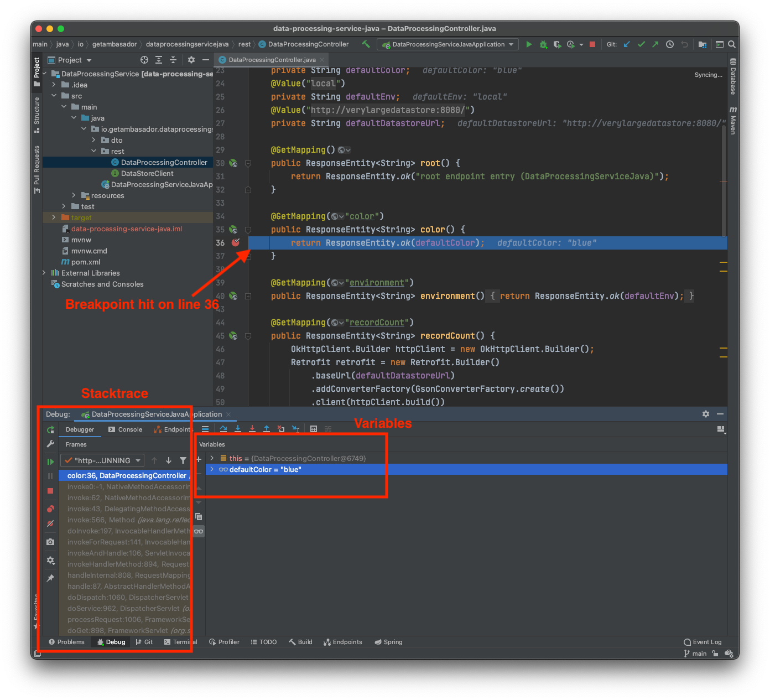Open the Event Log
Image resolution: width=770 pixels, height=700 pixels.
click(x=703, y=642)
